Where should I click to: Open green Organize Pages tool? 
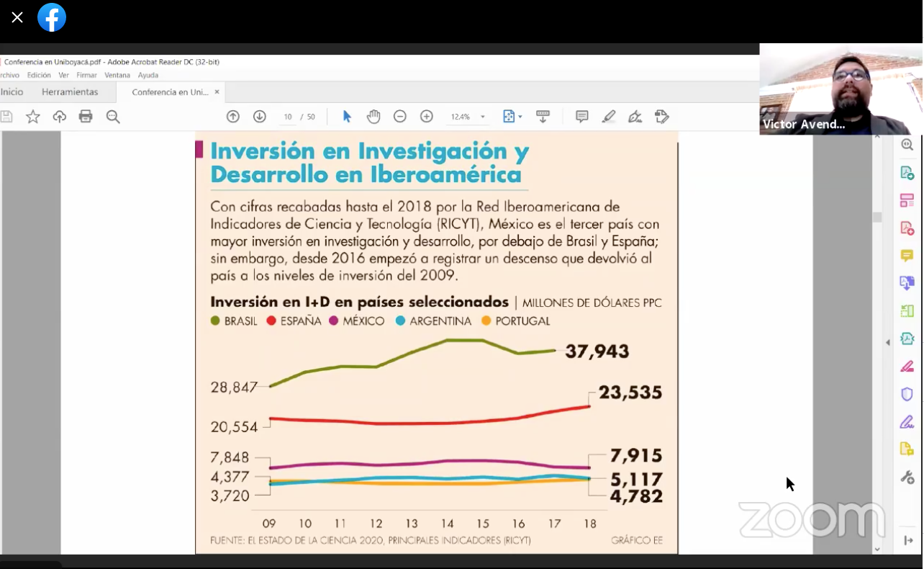tap(907, 311)
